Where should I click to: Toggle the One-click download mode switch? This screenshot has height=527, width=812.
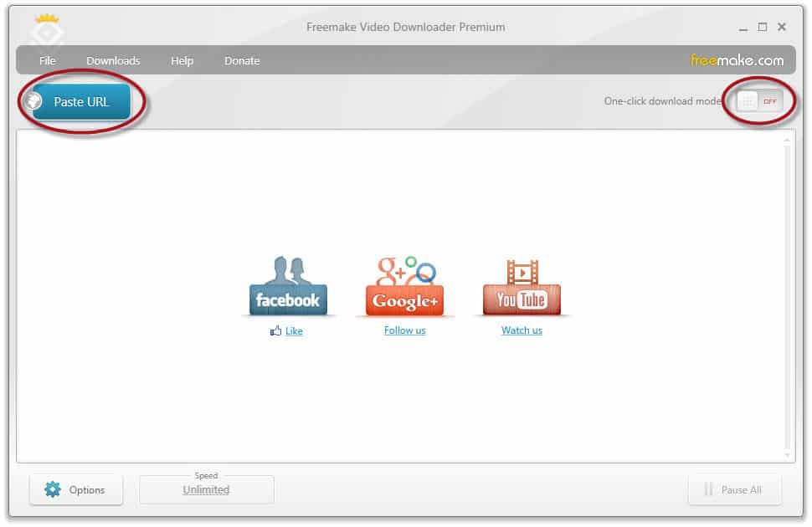[x=759, y=101]
